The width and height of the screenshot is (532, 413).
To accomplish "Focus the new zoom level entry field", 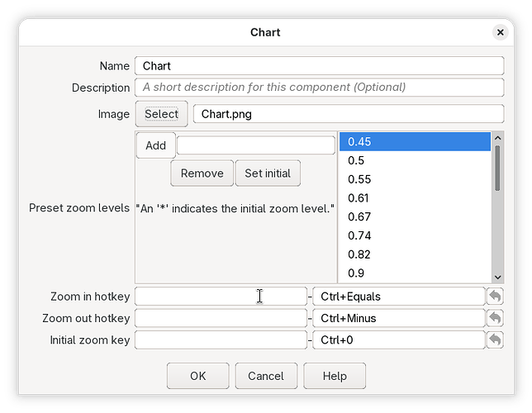I will 256,145.
